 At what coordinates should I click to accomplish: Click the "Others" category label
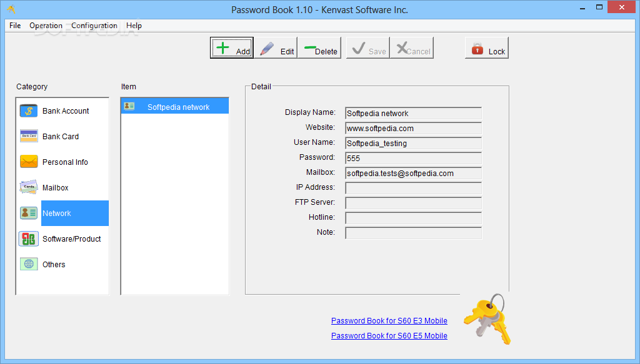coord(54,265)
